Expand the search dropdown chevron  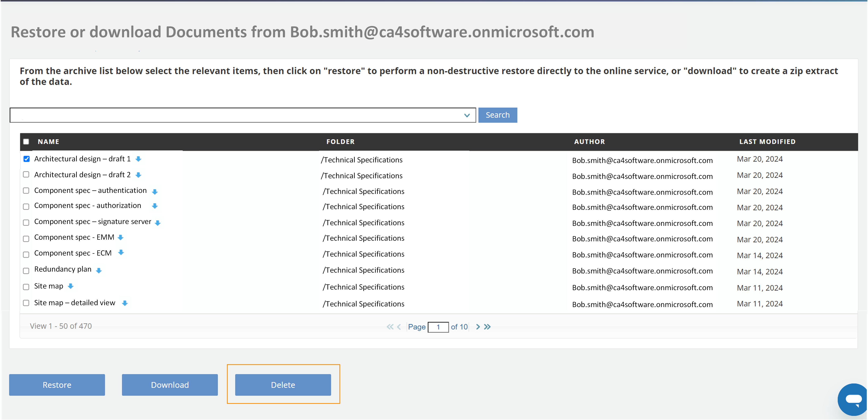467,115
